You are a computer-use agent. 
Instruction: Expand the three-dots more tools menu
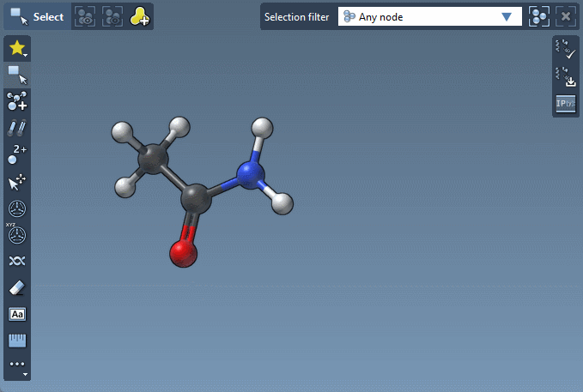point(17,365)
